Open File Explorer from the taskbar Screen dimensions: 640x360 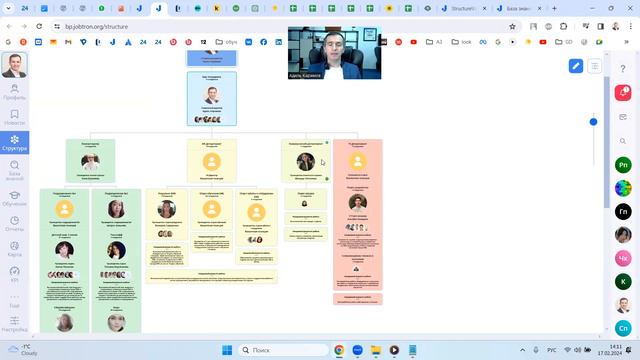pos(376,350)
